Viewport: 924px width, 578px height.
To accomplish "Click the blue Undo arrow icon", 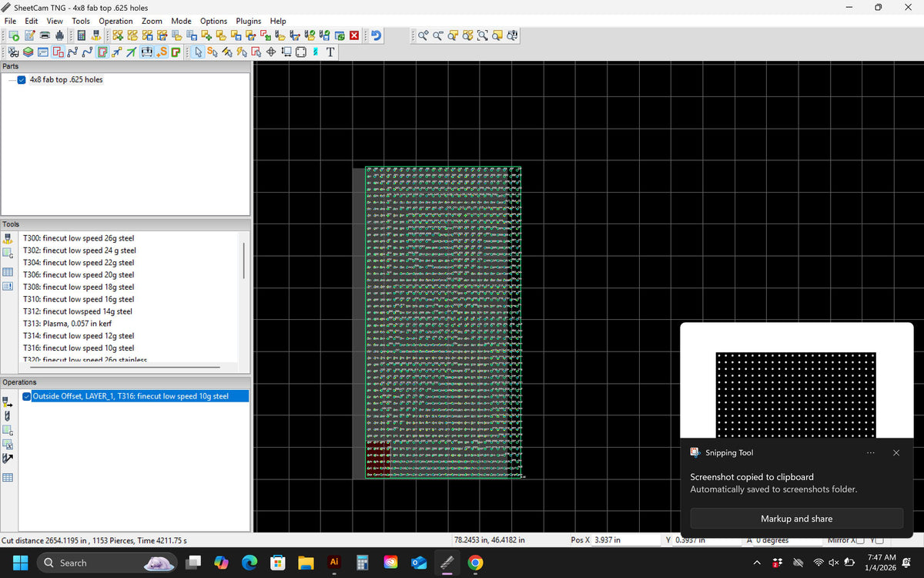I will click(377, 35).
